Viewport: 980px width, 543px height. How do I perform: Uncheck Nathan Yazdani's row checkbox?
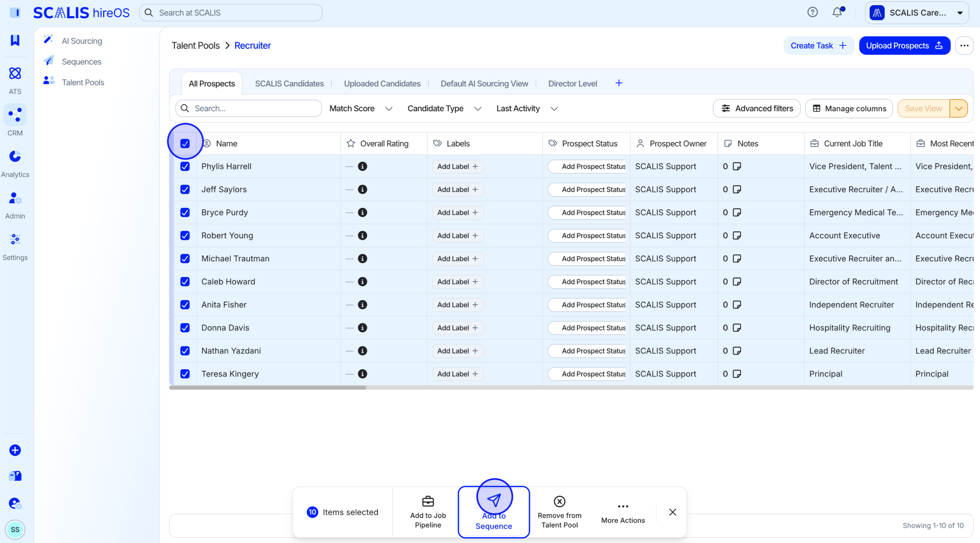coord(185,351)
